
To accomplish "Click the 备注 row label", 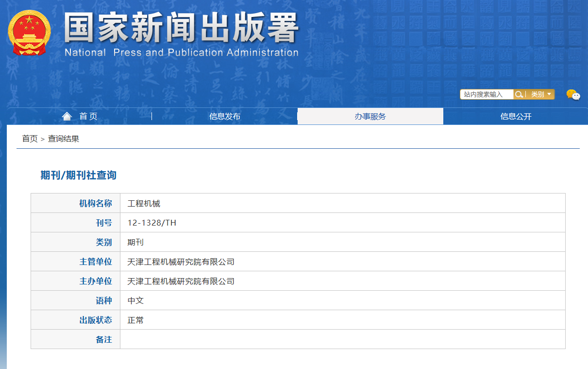I will [104, 339].
